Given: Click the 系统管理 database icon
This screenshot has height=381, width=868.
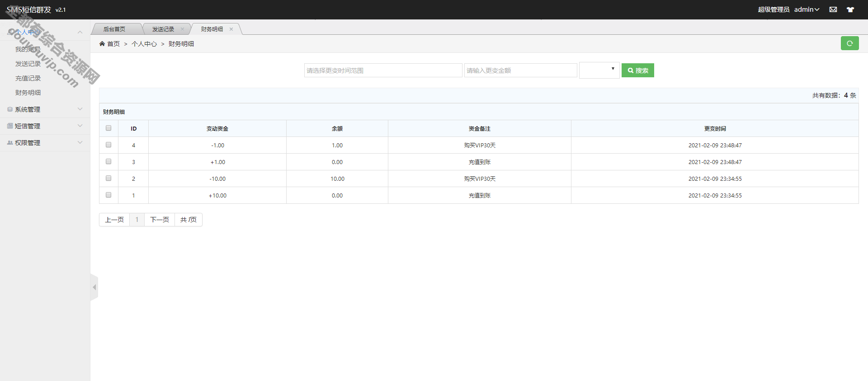Looking at the screenshot, I should (x=10, y=109).
